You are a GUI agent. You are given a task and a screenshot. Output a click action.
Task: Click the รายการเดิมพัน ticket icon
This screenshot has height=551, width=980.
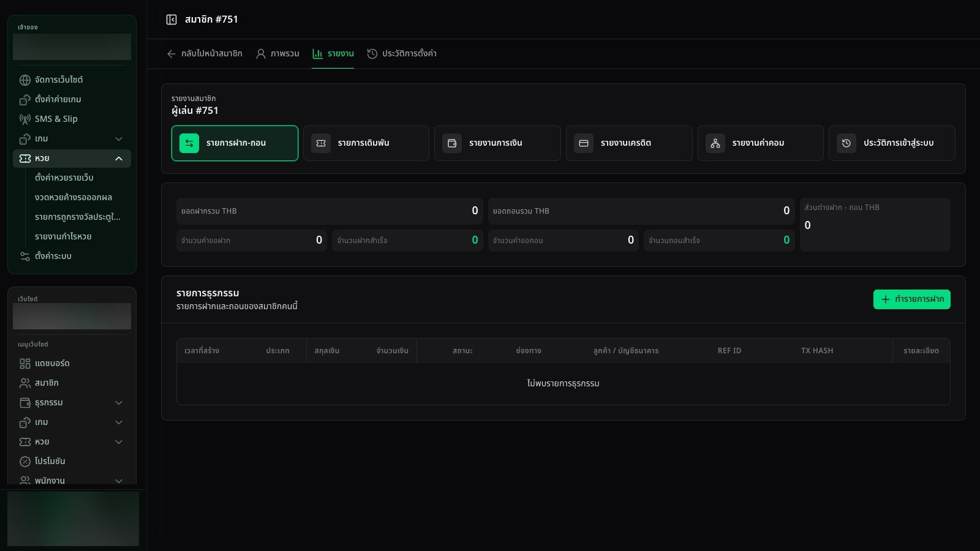[x=321, y=143]
